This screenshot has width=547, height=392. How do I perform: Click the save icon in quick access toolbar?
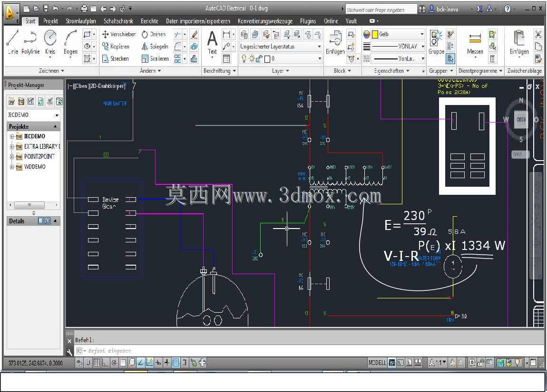coord(45,9)
